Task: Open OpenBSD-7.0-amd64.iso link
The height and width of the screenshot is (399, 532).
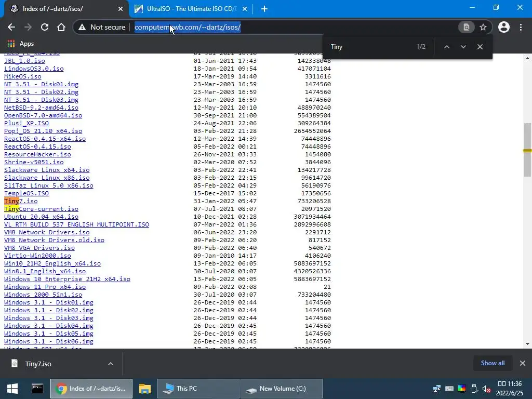Action: pos(43,115)
